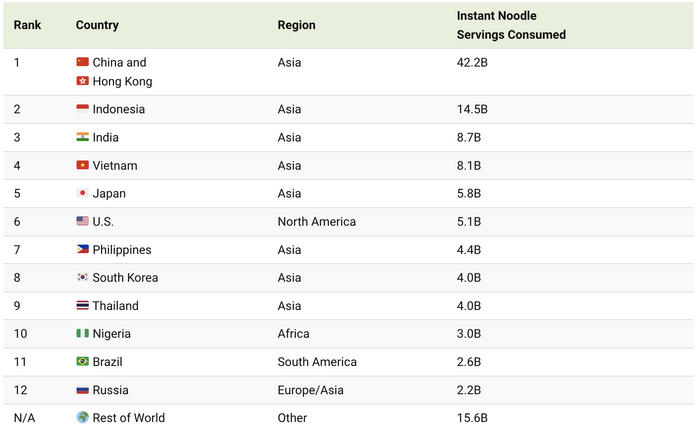Screen dimensions: 700x438
Task: Click the Country column header
Action: 97,25
